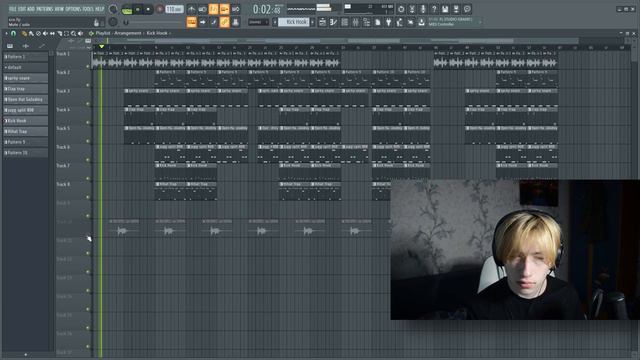Viewport: 640px width, 360px height.
Task: Click the song position slider
Action: click(x=153, y=22)
